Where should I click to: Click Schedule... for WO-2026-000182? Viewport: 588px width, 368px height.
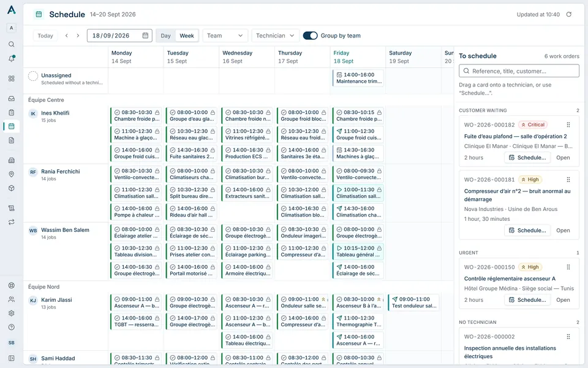tap(527, 158)
